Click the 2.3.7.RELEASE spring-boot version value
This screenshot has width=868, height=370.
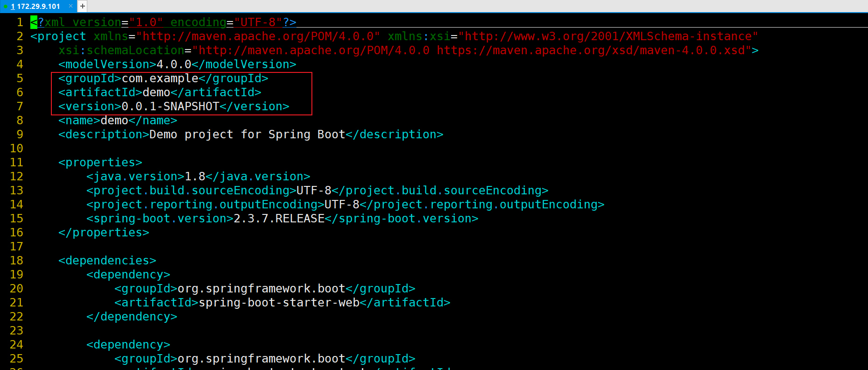pos(279,219)
